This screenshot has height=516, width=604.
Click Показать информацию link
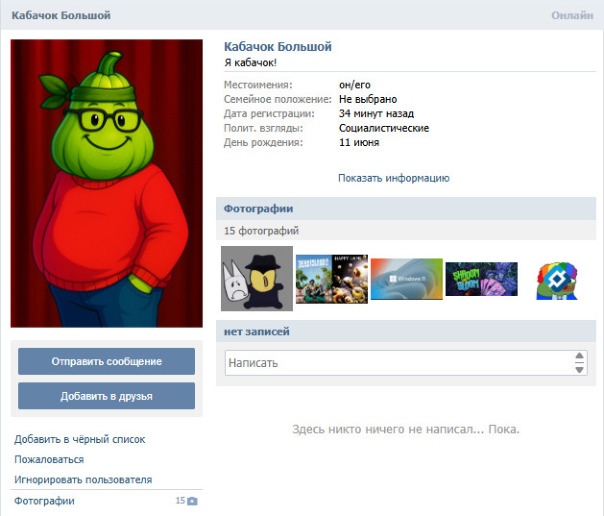pos(394,178)
